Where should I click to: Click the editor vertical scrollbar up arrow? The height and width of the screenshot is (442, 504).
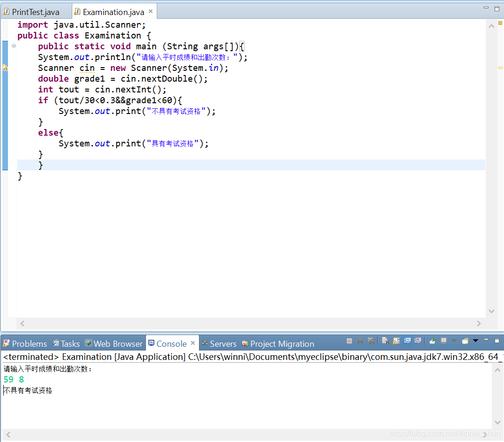pos(491,26)
